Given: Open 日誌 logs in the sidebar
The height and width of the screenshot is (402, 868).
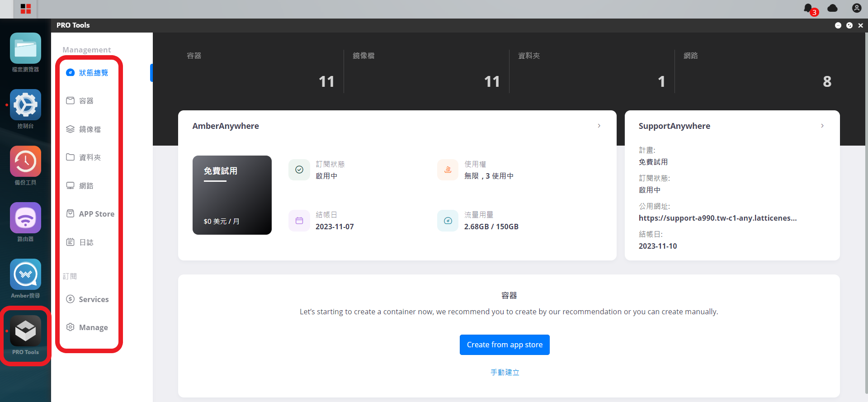Looking at the screenshot, I should pyautogui.click(x=86, y=242).
